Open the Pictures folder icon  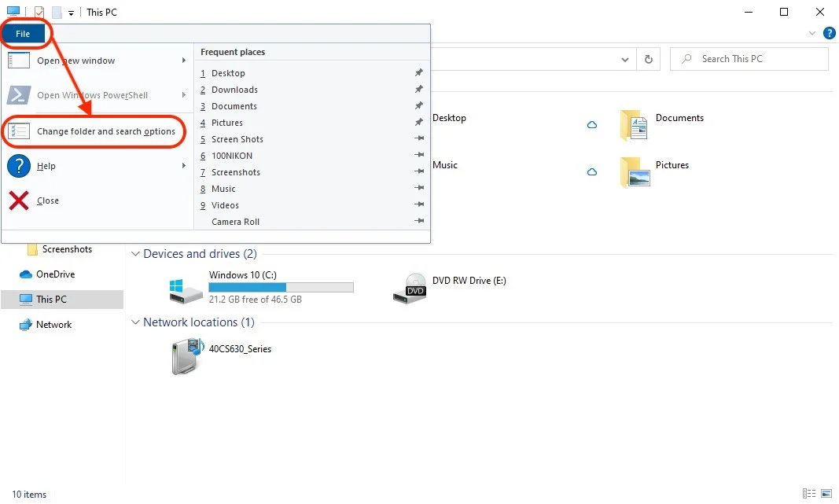[634, 171]
